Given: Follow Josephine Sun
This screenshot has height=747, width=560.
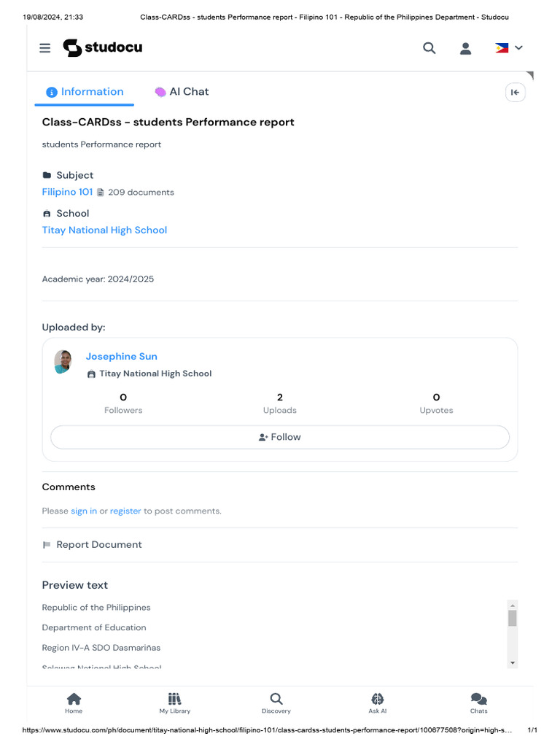Looking at the screenshot, I should click(280, 438).
